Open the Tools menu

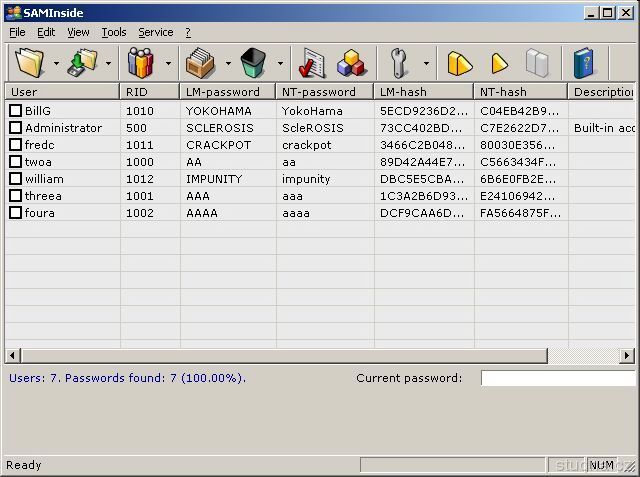coord(114,32)
